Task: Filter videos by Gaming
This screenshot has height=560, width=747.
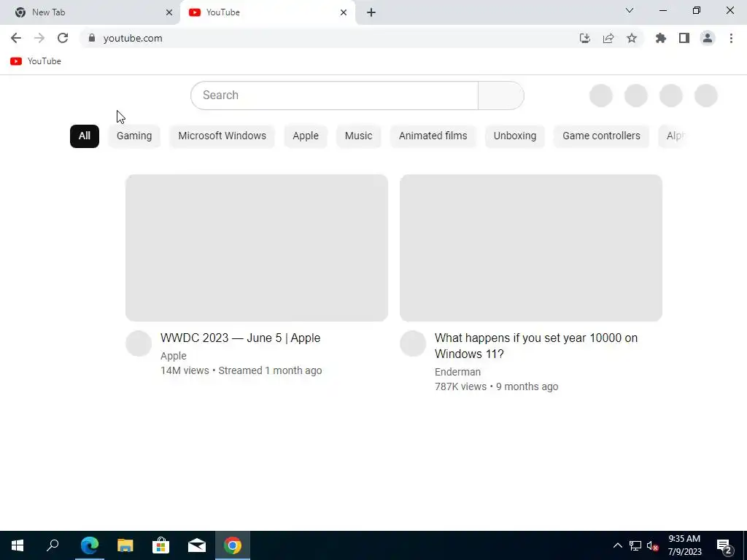Action: pyautogui.click(x=134, y=136)
